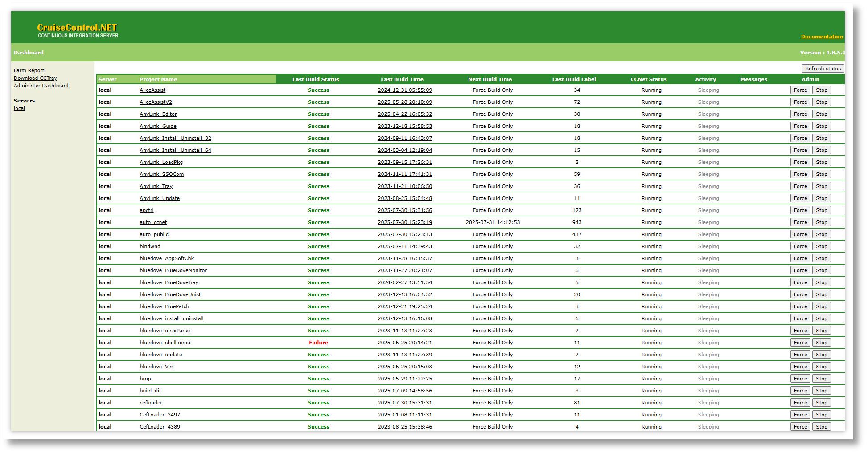Screen dimensions: 868x453
Task: Sort by Last Build Status column
Action: [x=315, y=79]
